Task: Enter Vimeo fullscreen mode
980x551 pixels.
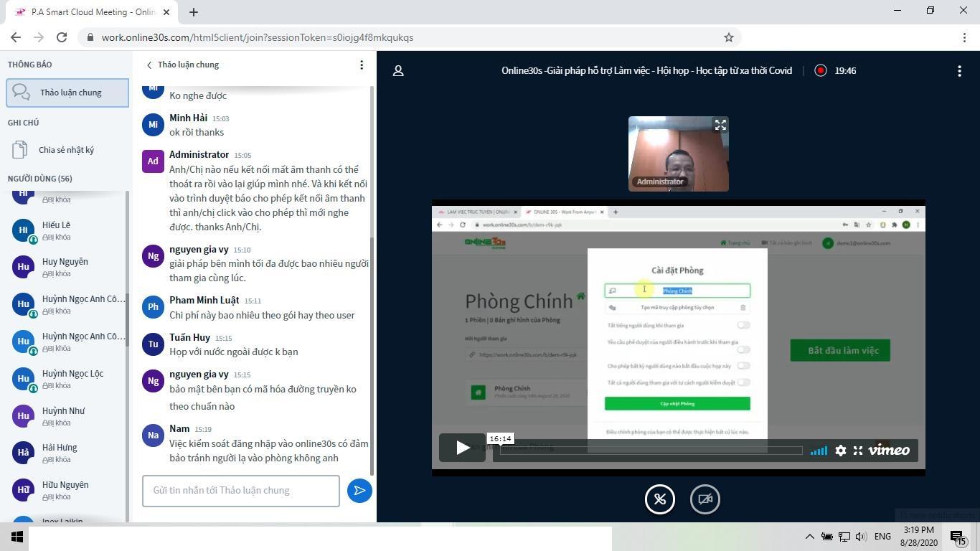Action: 858,451
